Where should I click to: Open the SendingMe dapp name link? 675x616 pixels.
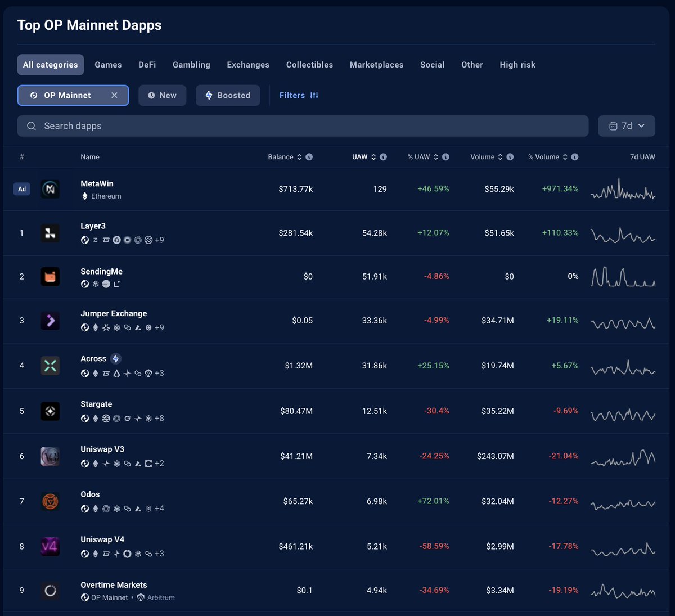(x=101, y=272)
